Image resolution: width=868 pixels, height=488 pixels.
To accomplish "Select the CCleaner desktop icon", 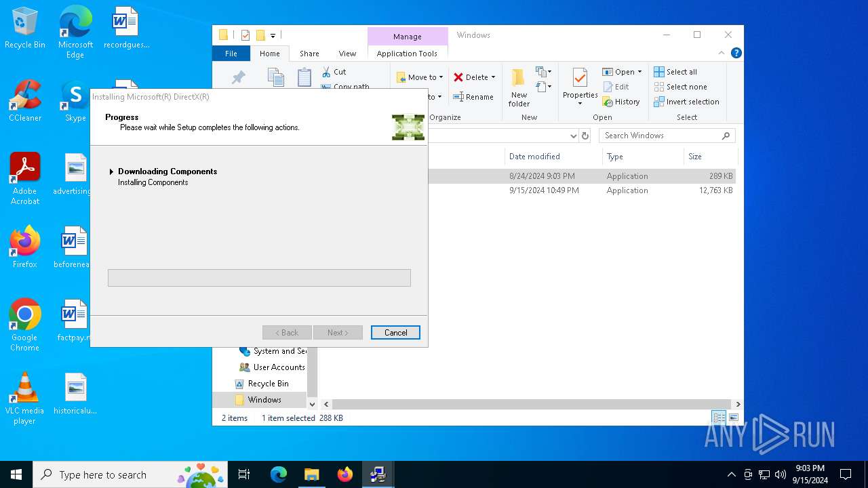I will point(25,102).
